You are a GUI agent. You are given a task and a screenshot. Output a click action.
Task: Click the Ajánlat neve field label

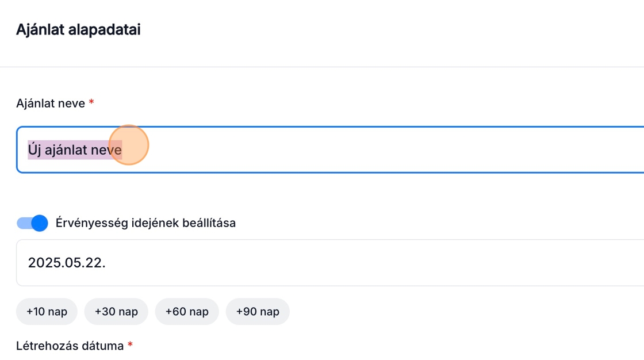pos(51,104)
